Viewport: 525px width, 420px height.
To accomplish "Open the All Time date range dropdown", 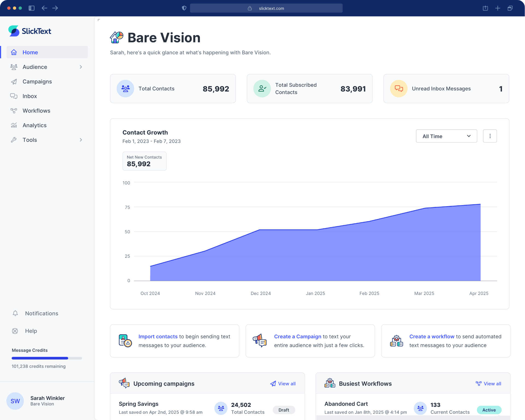I will (446, 136).
